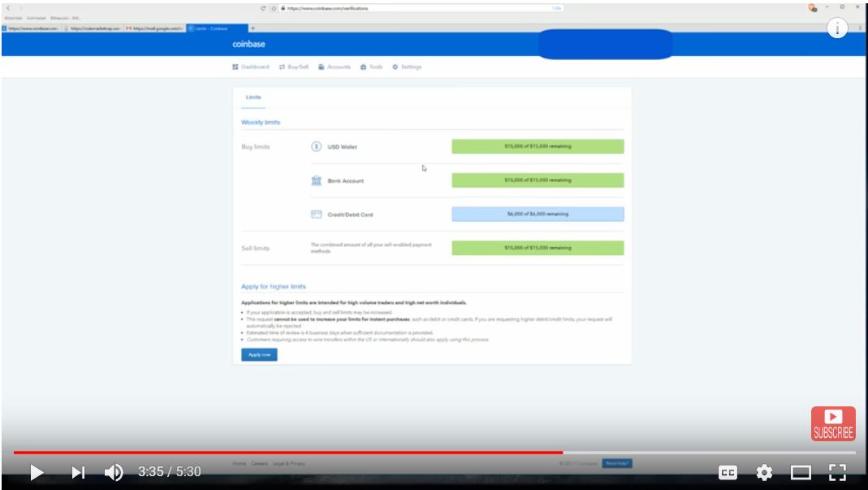Screen dimensions: 868x490
Task: Click the Credit/Debit Card icon
Action: click(x=316, y=215)
